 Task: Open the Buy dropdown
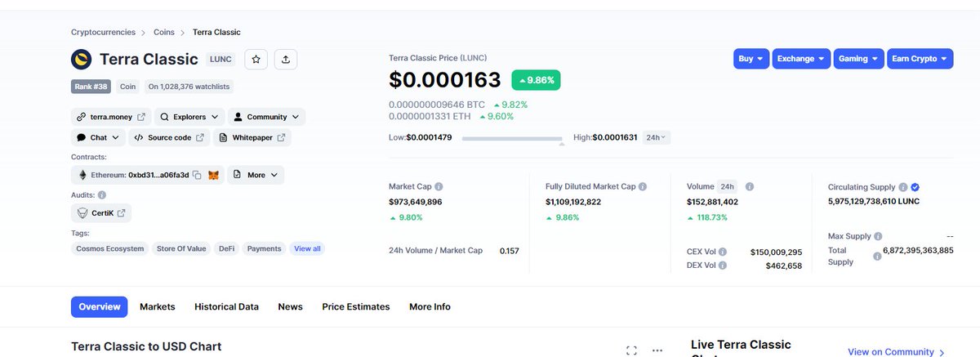click(751, 59)
